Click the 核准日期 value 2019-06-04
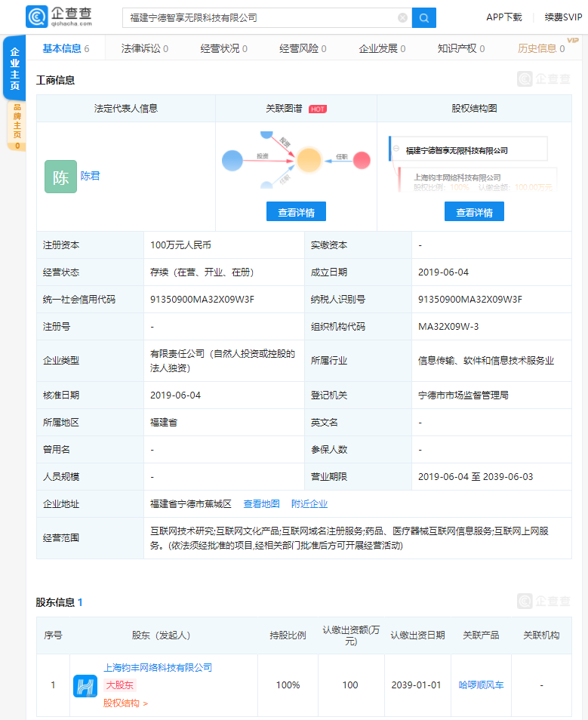The image size is (588, 720). (175, 395)
